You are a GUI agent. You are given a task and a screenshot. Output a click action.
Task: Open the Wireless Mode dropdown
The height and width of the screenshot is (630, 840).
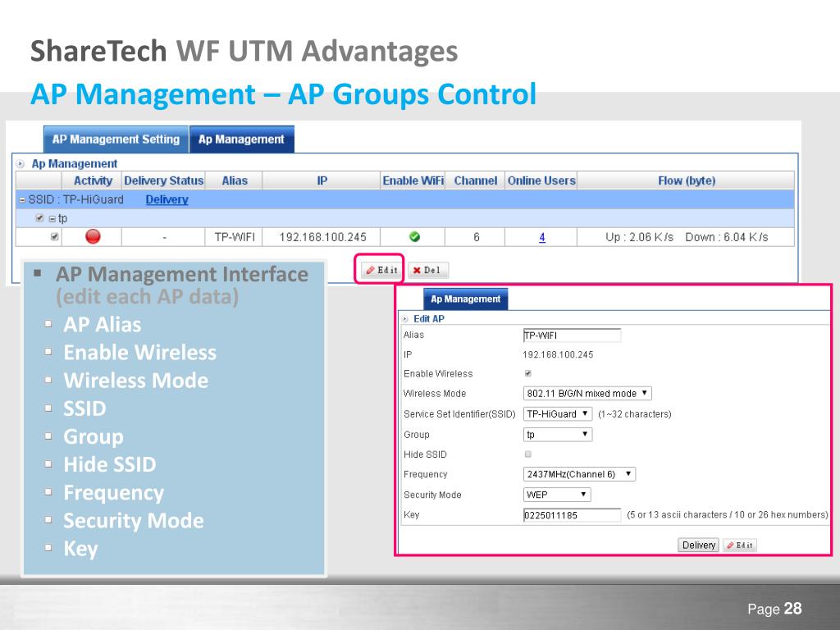pos(587,393)
